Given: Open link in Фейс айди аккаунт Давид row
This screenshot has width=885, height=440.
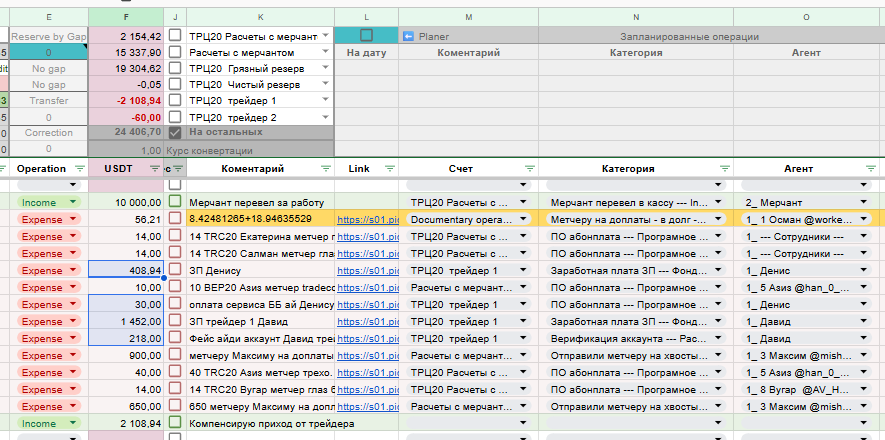Looking at the screenshot, I should tap(367, 338).
